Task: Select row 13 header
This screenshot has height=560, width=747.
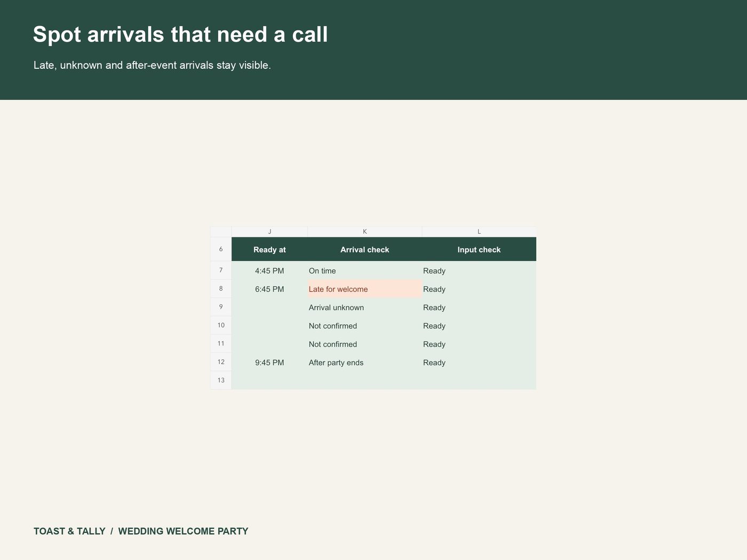Action: click(221, 380)
